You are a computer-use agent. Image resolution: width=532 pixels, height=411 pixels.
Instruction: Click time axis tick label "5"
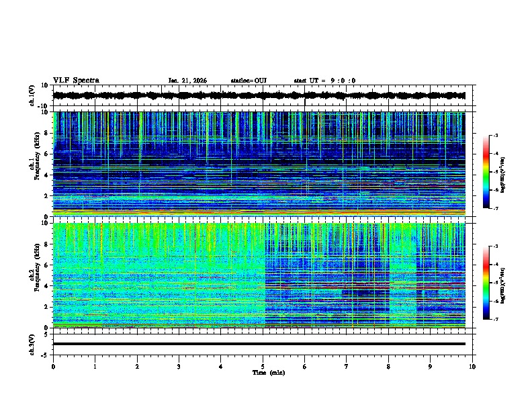click(263, 367)
